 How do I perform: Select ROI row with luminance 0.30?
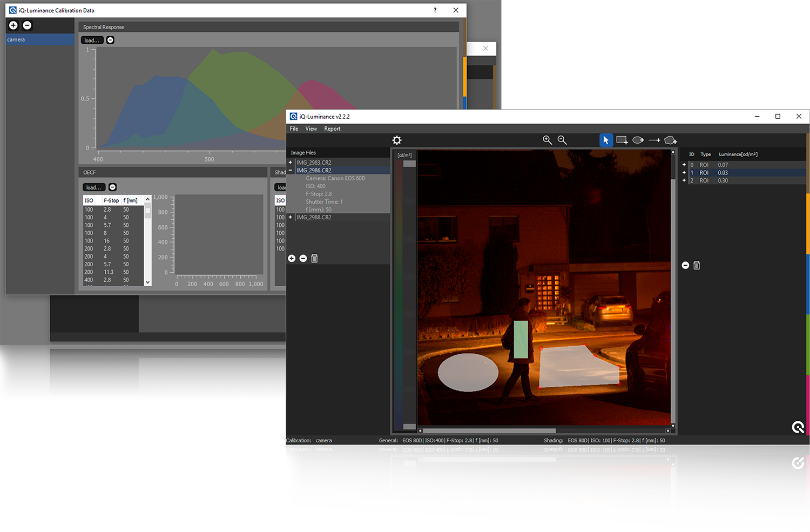[x=746, y=180]
